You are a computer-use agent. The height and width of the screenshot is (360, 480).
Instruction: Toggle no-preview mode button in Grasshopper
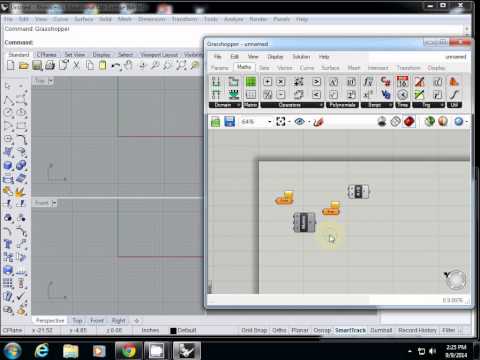382,122
